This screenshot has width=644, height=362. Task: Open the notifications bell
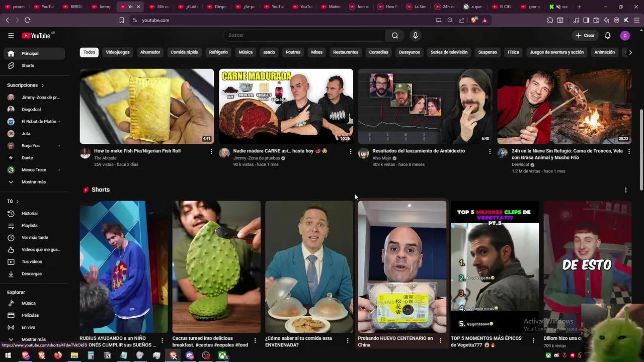pos(607,35)
